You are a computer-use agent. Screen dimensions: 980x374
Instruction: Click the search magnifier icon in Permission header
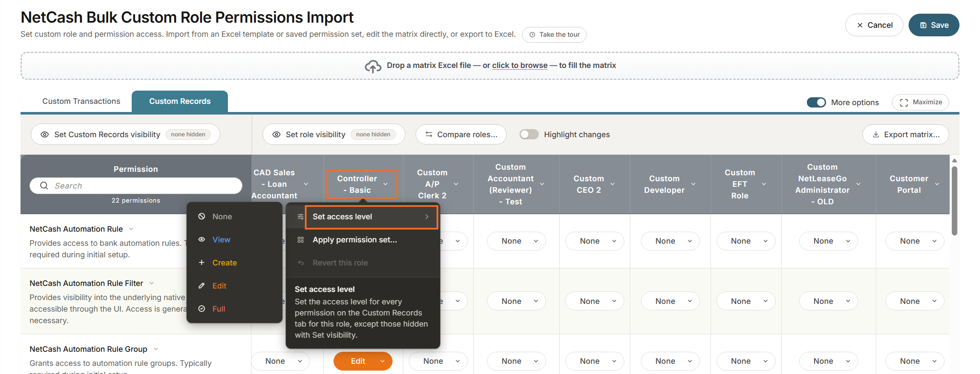pos(44,186)
